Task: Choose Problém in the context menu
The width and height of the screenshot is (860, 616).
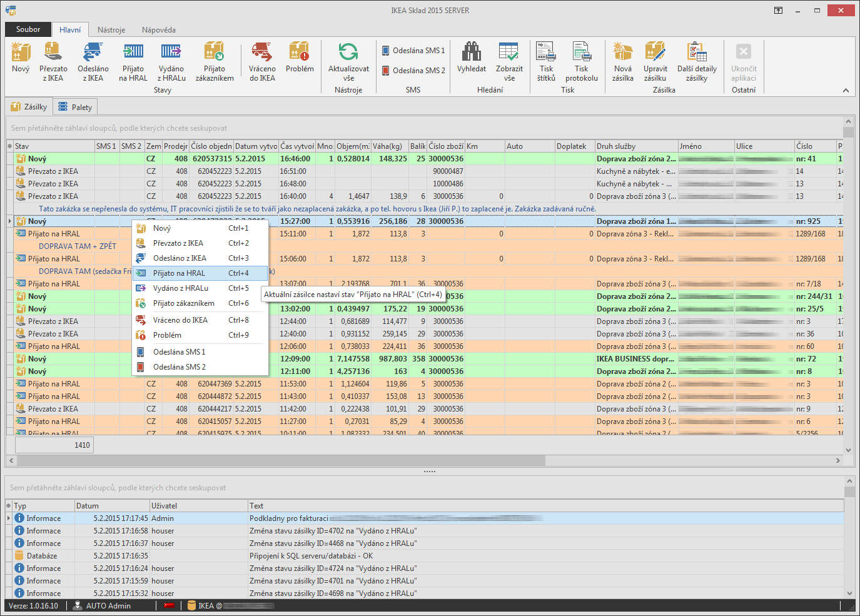Action: pyautogui.click(x=200, y=335)
